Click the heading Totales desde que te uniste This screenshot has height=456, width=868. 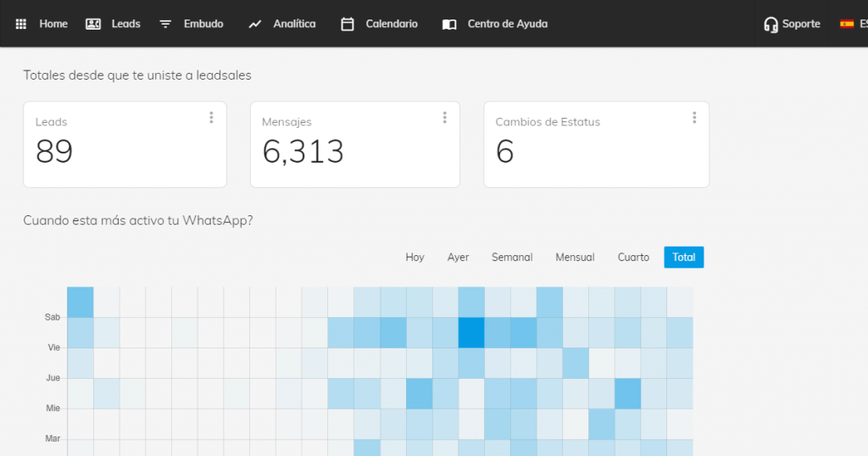[x=137, y=75]
